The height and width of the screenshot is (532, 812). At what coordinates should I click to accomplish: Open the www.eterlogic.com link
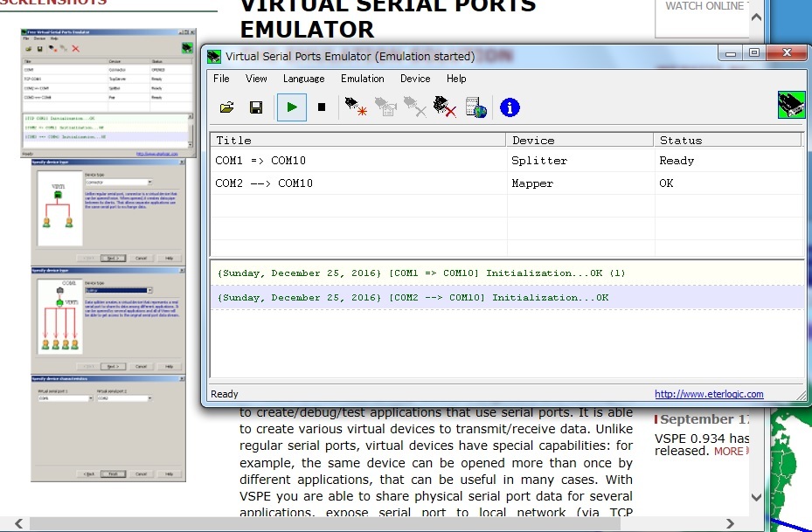pos(709,394)
